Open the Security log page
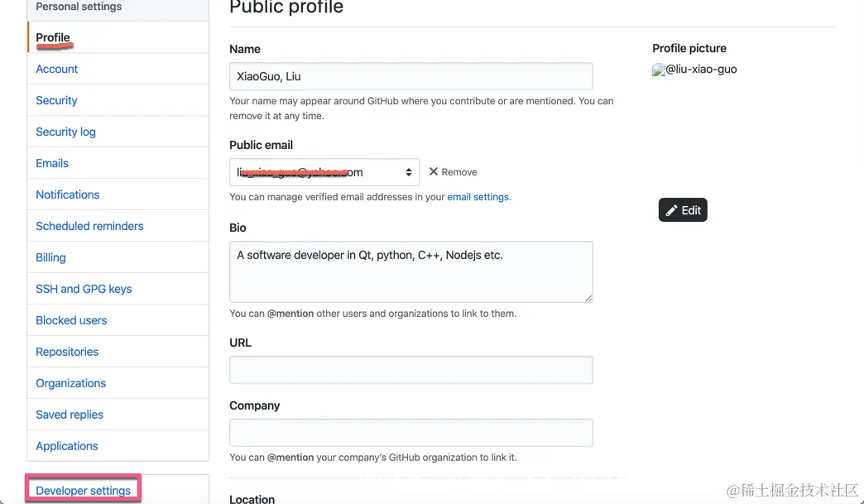 [x=65, y=132]
